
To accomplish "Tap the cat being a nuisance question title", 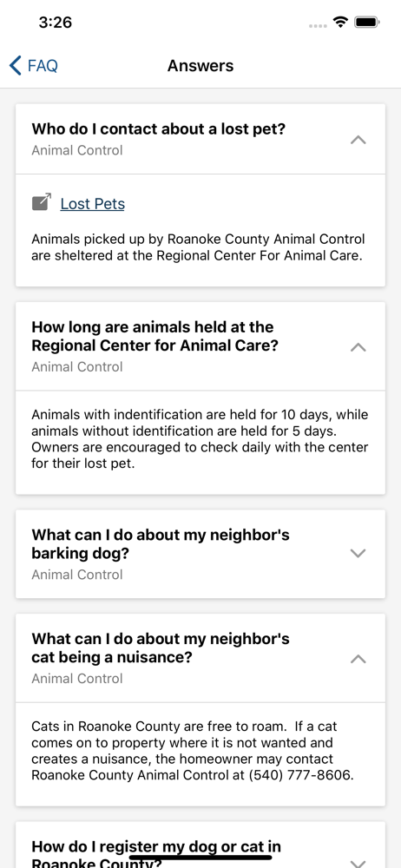I will 161,648.
